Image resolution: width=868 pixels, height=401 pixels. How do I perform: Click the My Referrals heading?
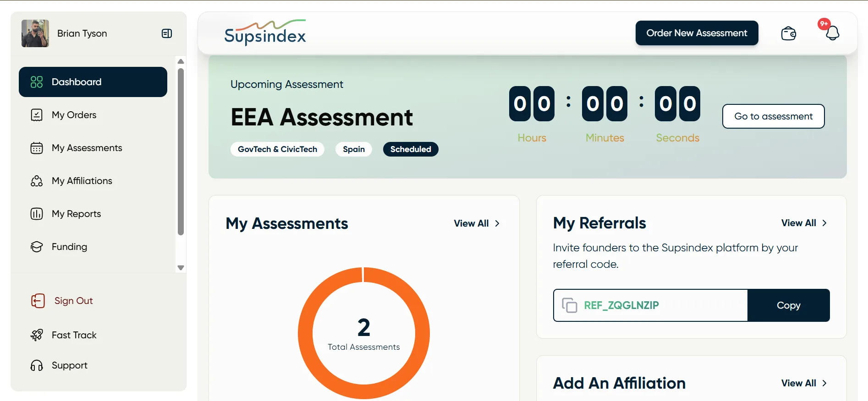pos(599,223)
